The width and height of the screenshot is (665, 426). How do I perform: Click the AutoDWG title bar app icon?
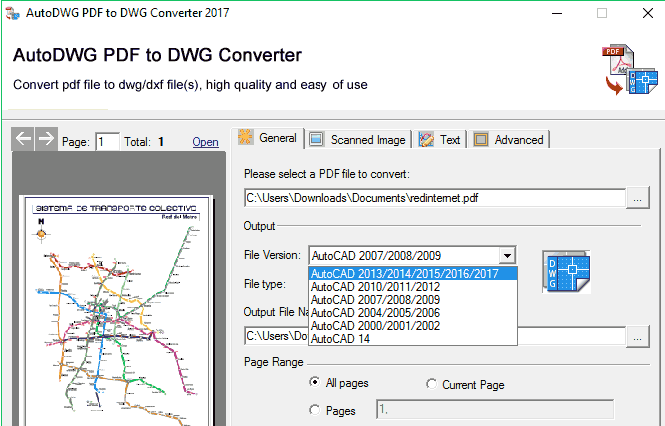13,15
